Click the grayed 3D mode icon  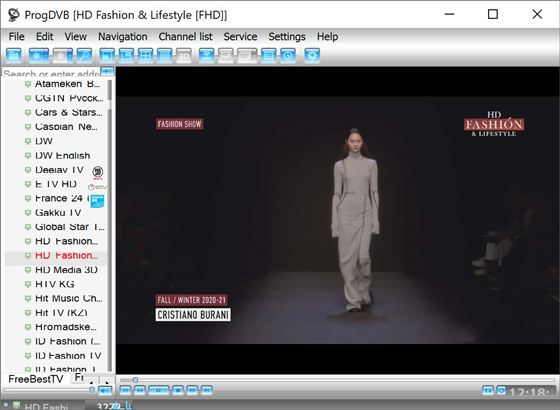click(x=184, y=56)
